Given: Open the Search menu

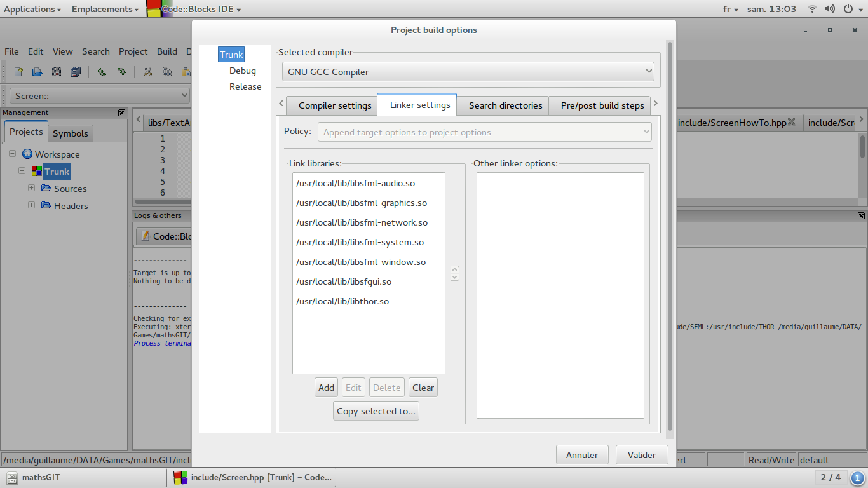Looking at the screenshot, I should (x=96, y=51).
